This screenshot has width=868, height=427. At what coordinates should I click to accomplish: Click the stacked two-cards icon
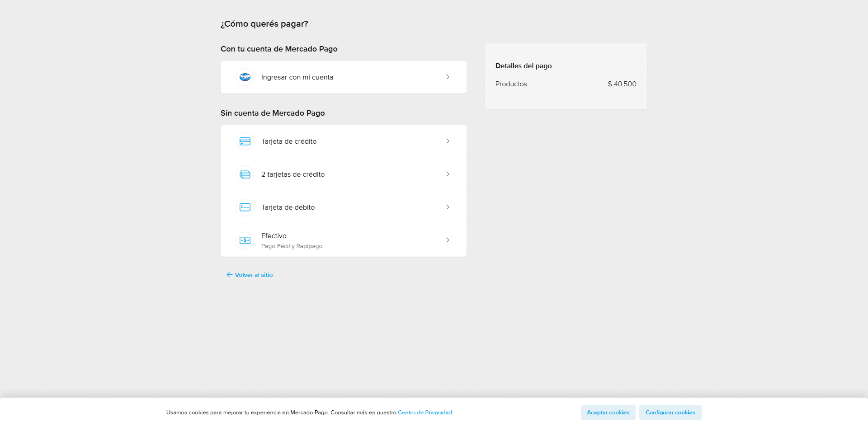(245, 174)
